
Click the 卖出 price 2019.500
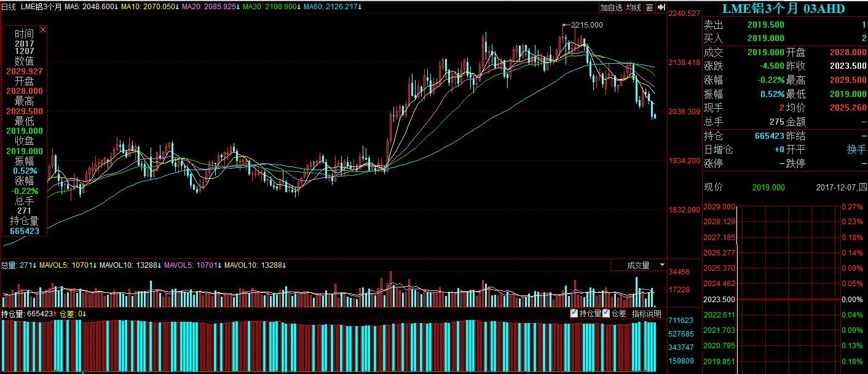[766, 25]
